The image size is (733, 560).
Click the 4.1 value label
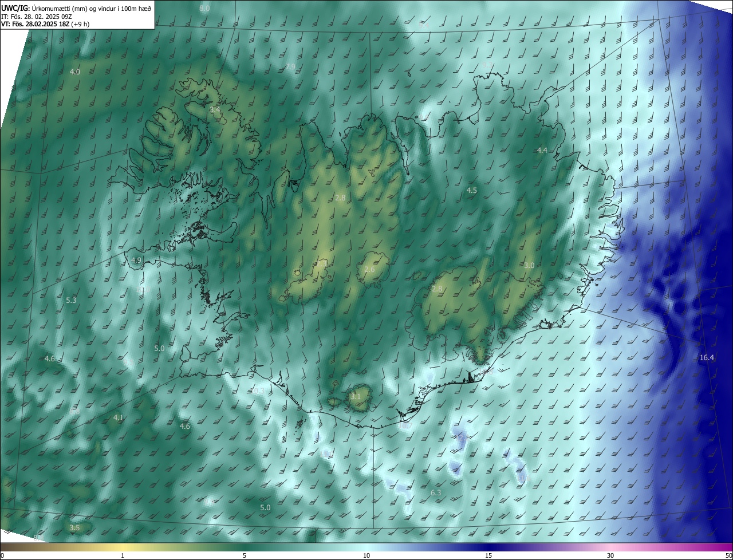click(x=119, y=418)
